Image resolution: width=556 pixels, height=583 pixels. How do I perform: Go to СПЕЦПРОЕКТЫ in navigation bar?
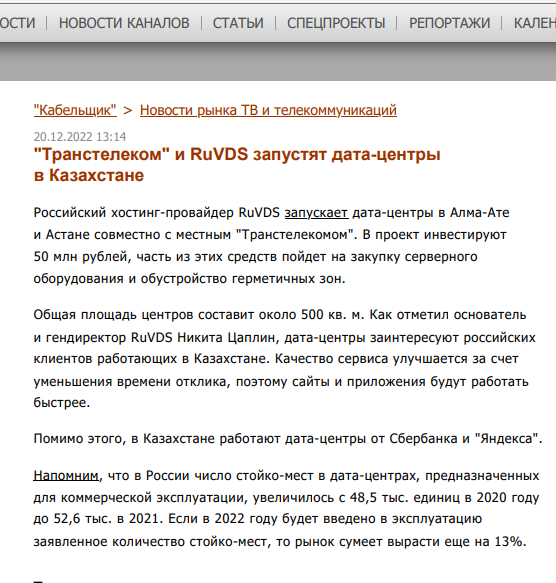point(336,23)
